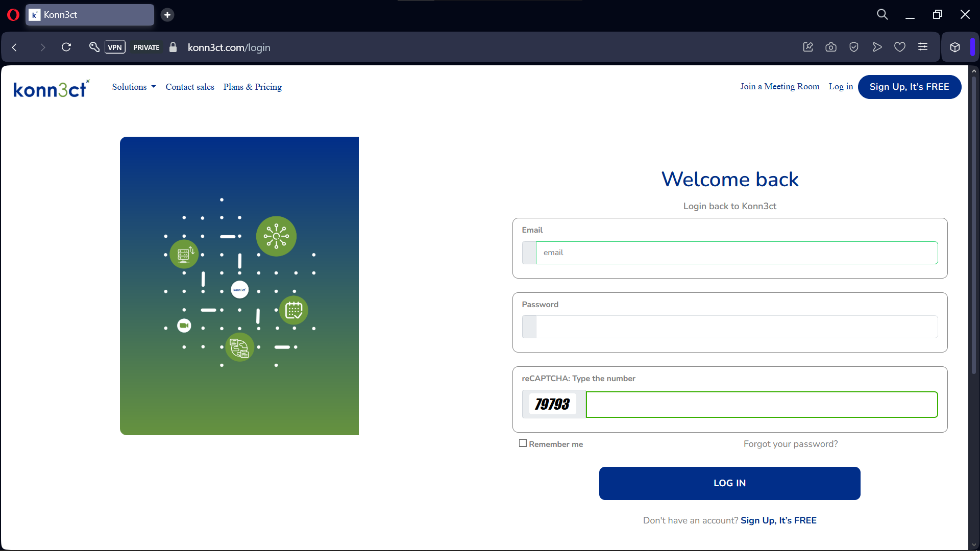Click the send flow arrow icon
Screen dimensions: 980x551
click(x=876, y=47)
